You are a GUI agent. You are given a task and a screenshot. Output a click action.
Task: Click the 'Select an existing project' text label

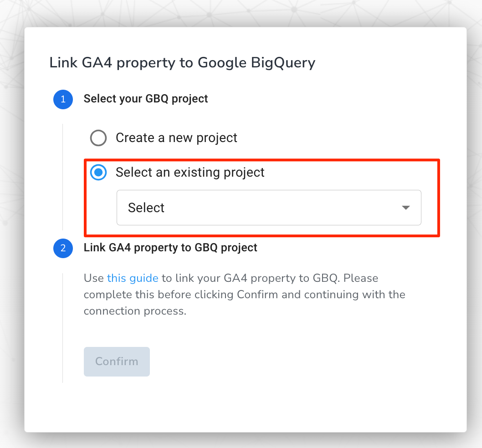[190, 173]
